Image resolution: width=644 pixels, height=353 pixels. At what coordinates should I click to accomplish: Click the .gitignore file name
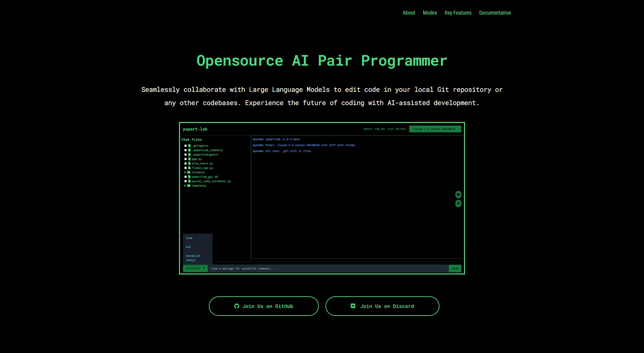200,146
